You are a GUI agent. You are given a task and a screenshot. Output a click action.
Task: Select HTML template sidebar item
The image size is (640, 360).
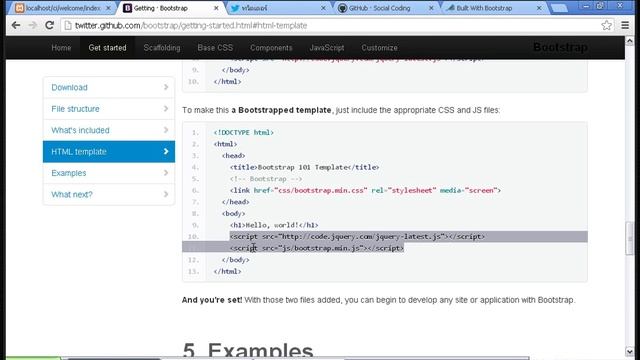[x=109, y=151]
